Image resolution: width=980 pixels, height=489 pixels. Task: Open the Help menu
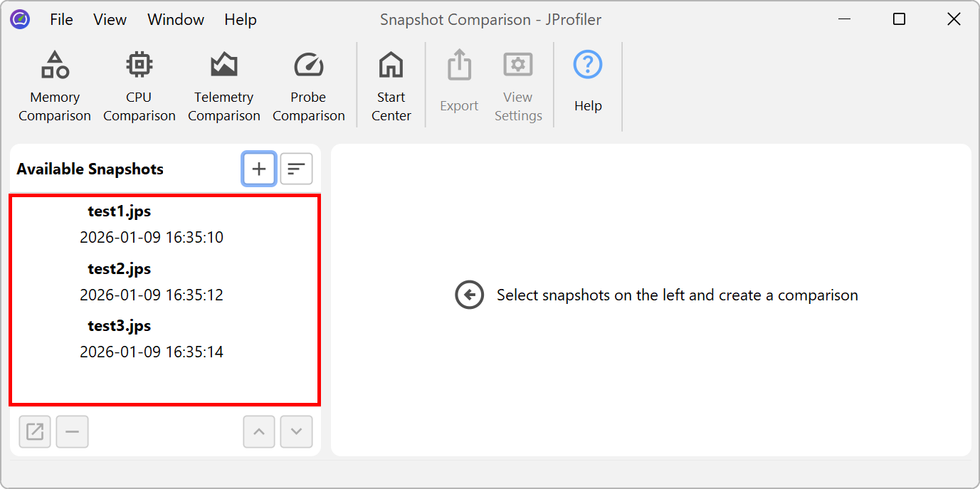pyautogui.click(x=240, y=20)
